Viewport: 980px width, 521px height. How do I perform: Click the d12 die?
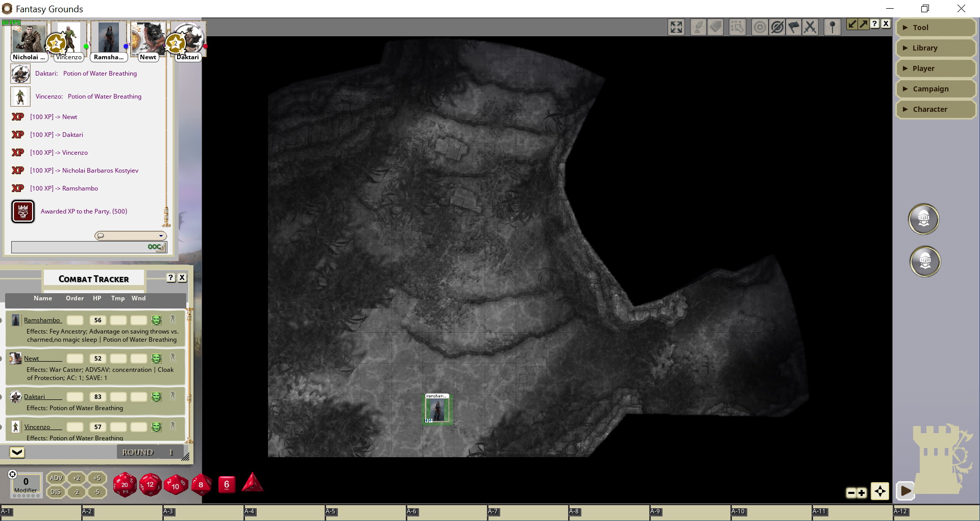pos(150,484)
